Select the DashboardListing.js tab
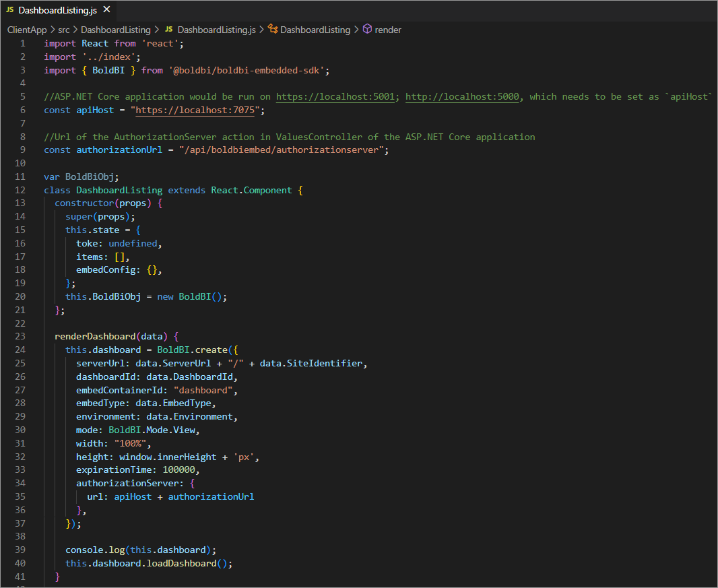 click(x=57, y=11)
